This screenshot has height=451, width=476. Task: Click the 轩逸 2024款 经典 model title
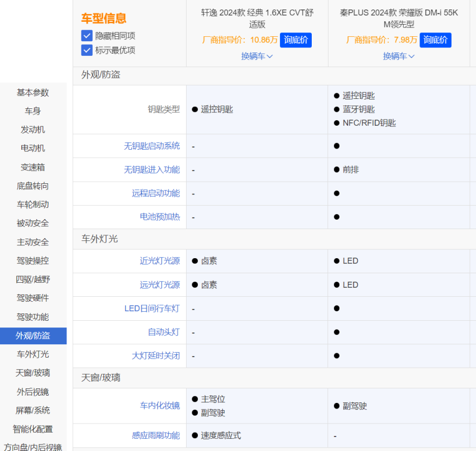tap(257, 18)
